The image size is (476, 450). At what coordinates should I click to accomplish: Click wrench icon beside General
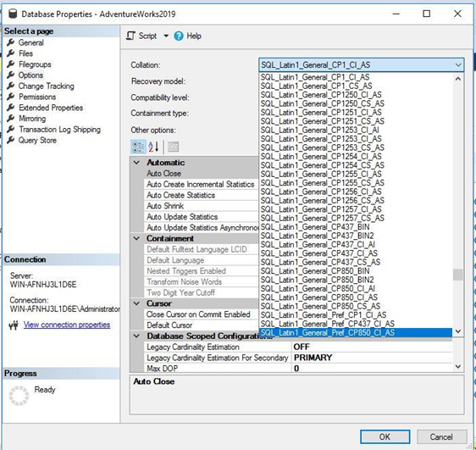[x=11, y=42]
